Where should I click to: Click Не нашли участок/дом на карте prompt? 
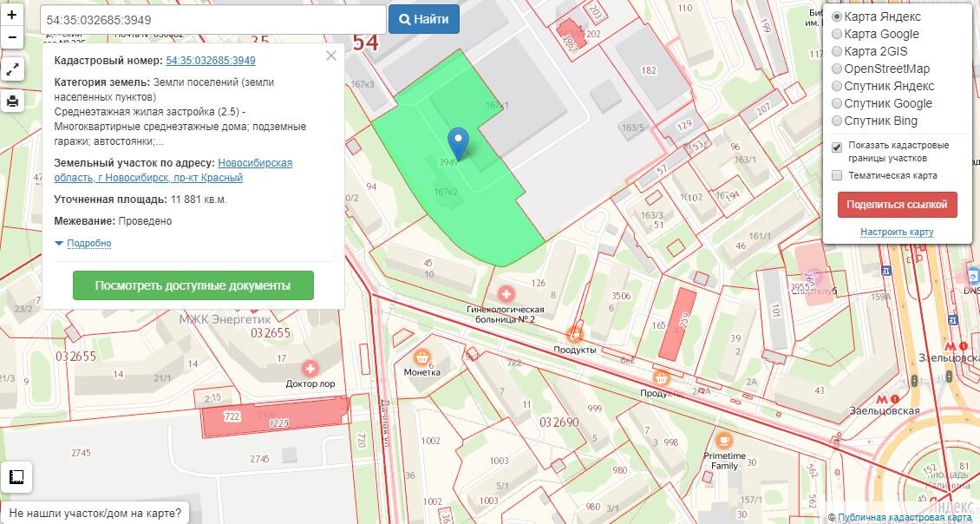[95, 513]
